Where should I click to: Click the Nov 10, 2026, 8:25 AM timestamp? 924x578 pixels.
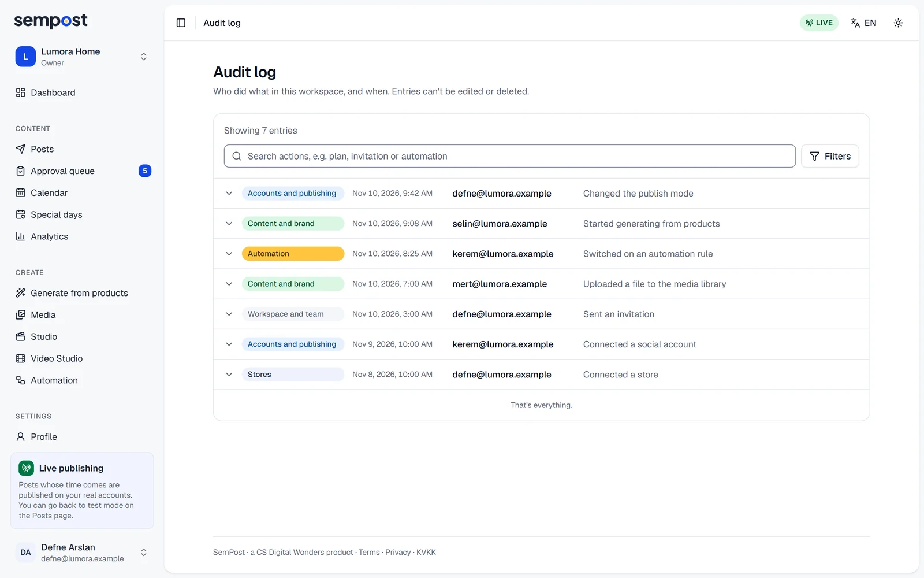click(392, 254)
